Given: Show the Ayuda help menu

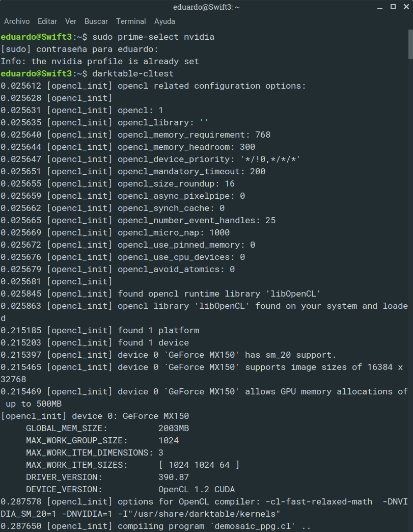Looking at the screenshot, I should click(x=164, y=21).
